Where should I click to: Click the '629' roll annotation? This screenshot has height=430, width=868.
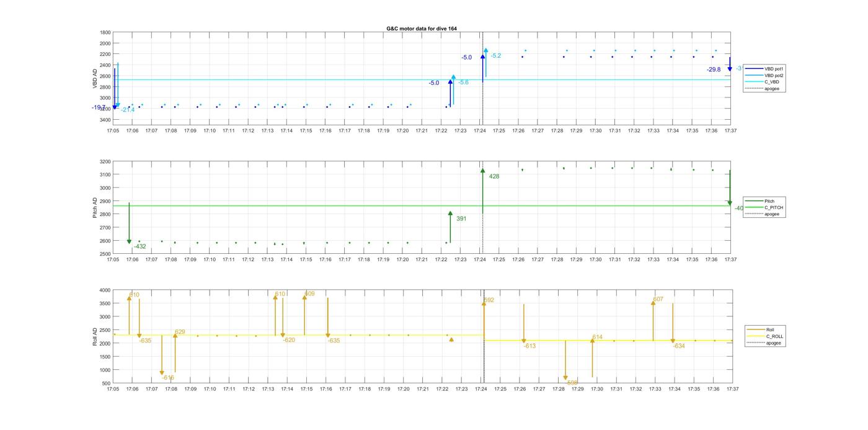click(180, 332)
